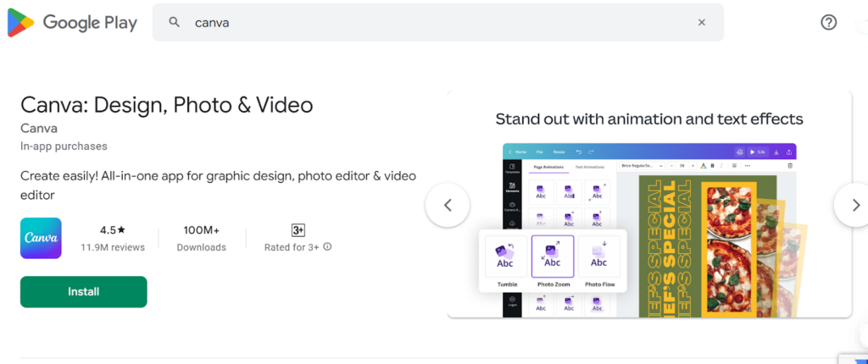
Task: Click the Page Animations tab in screenshot
Action: click(x=548, y=167)
